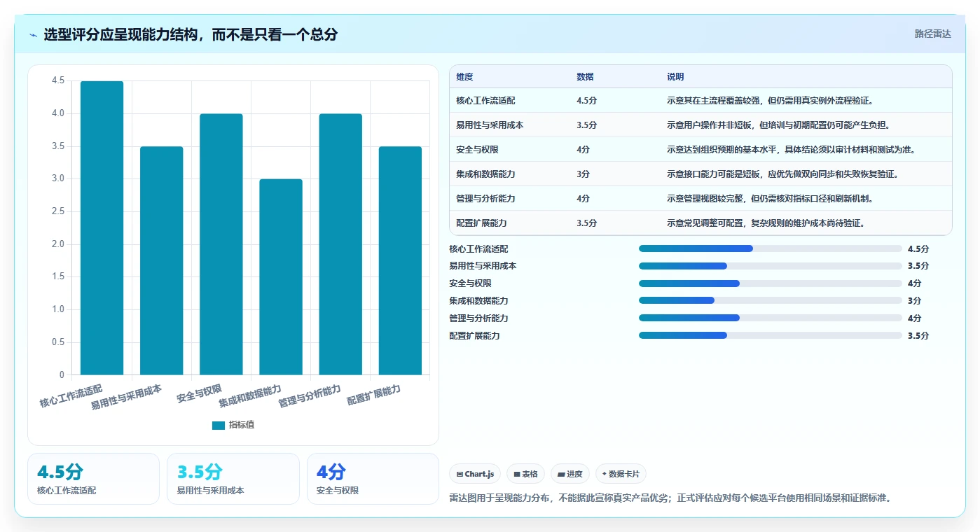Viewport: 980px width, 532px height.
Task: Click the 4.5分 value in the table
Action: pyautogui.click(x=586, y=101)
